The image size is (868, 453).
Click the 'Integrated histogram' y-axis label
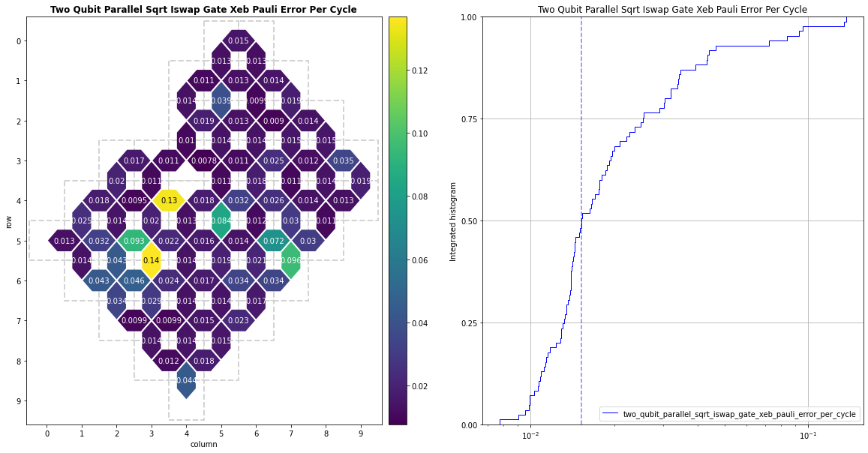point(454,220)
